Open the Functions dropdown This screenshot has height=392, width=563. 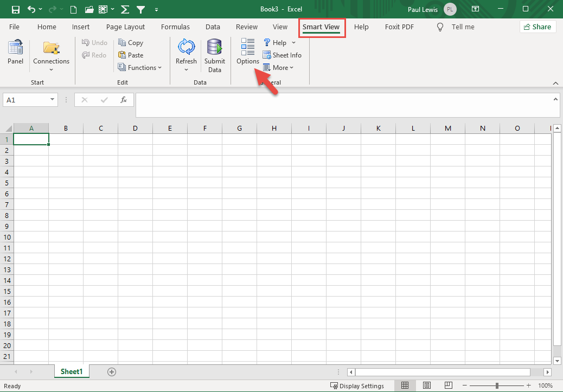140,67
